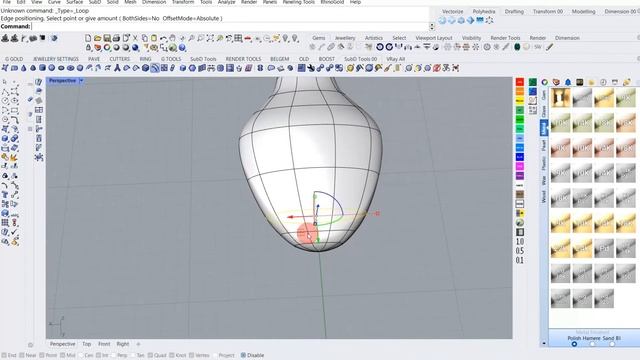Select the first gold material thumbnail

pos(560,98)
